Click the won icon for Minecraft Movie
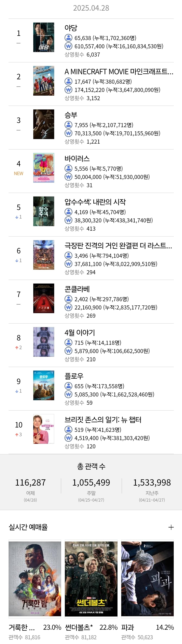The height and width of the screenshot is (644, 182). click(x=68, y=90)
